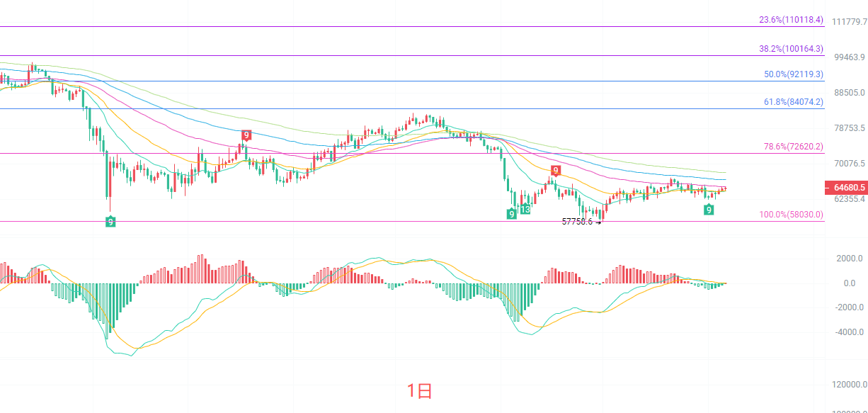Viewport: 868px width, 413px height.
Task: Click the green 9 marker beside the 13
Action: point(511,213)
